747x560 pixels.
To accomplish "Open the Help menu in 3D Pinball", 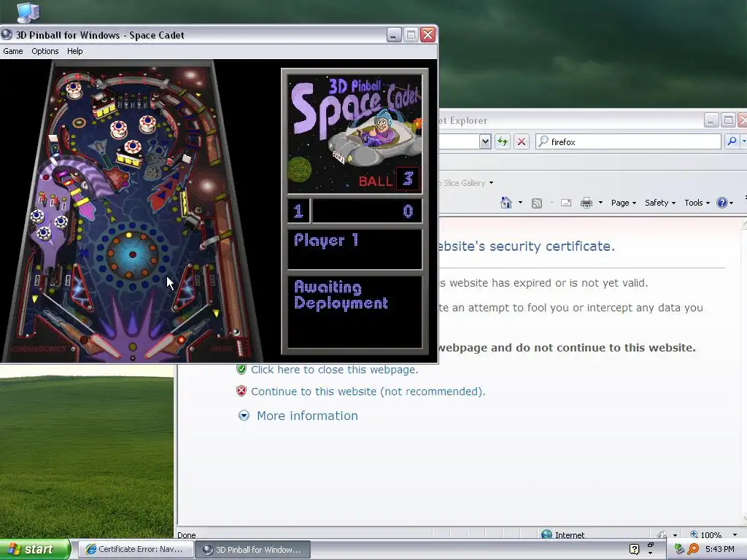I will pyautogui.click(x=75, y=51).
